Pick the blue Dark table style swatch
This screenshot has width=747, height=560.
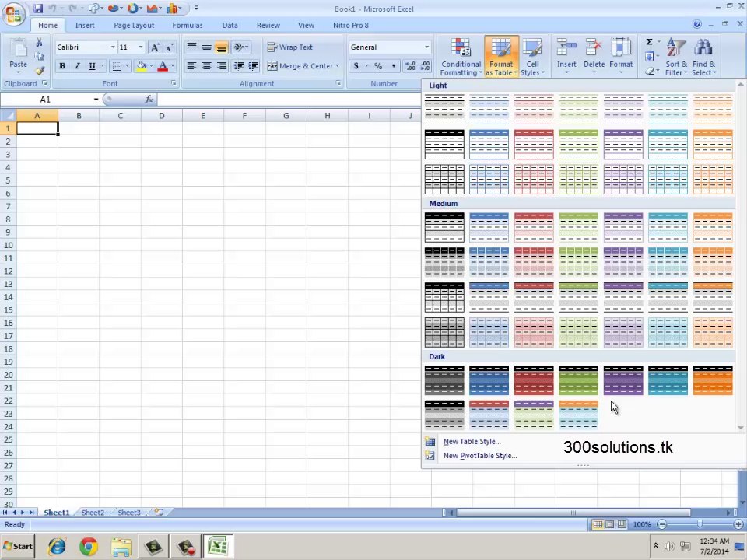(x=489, y=380)
